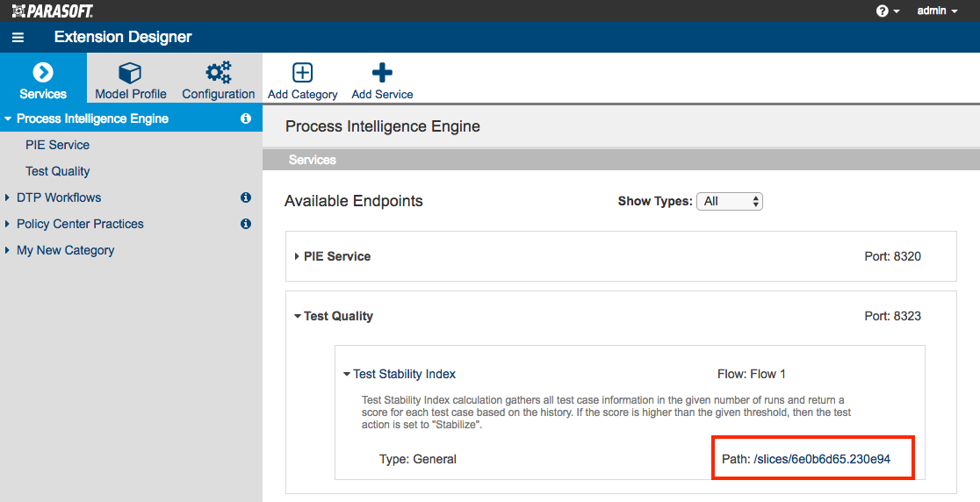
Task: Click the Type: General text
Action: [x=417, y=459]
